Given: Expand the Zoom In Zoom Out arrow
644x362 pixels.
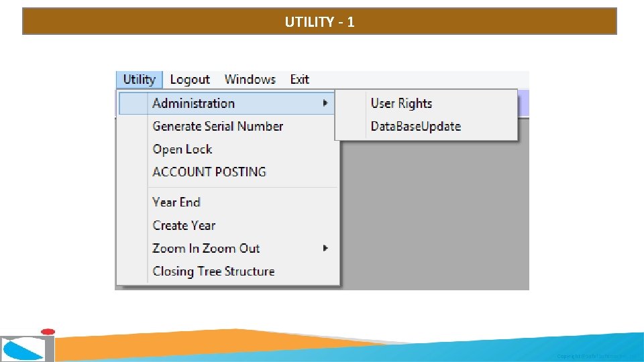Looking at the screenshot, I should pyautogui.click(x=325, y=248).
